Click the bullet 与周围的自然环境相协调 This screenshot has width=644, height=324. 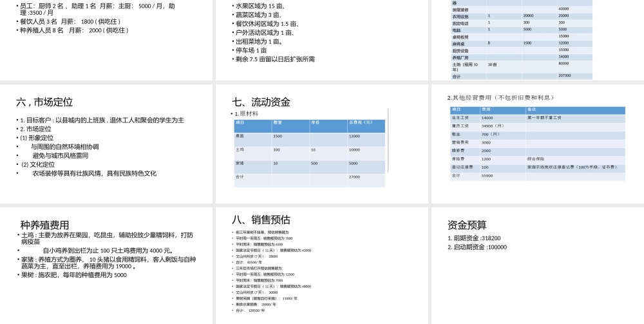tap(64, 147)
